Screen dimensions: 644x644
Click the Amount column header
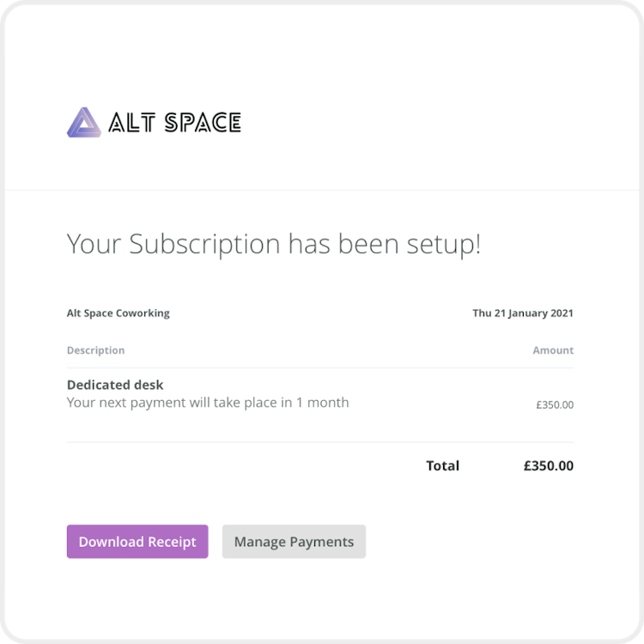[553, 350]
